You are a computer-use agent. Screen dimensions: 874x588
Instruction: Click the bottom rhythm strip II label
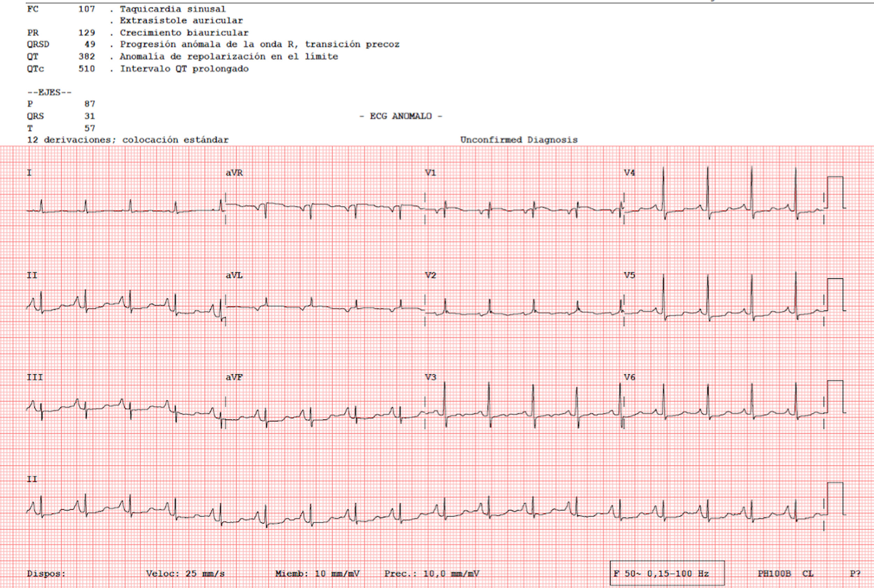tap(32, 479)
